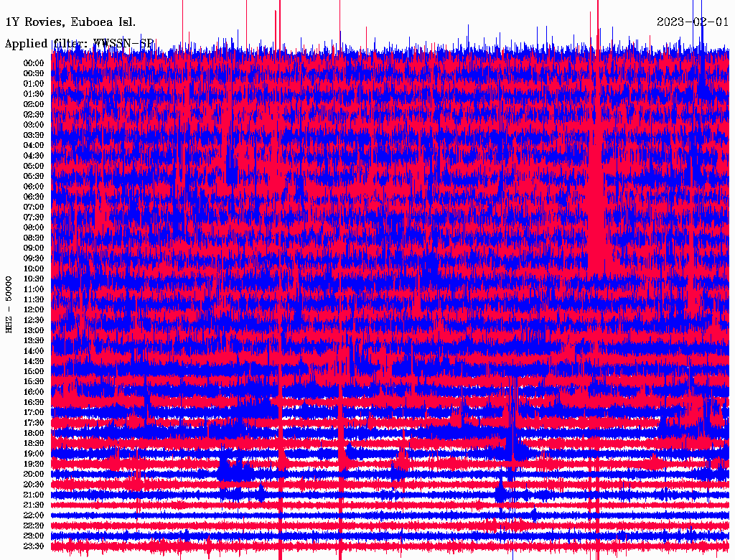The width and height of the screenshot is (735, 560).
Task: Click the 17:30 time label
Action: point(34,423)
